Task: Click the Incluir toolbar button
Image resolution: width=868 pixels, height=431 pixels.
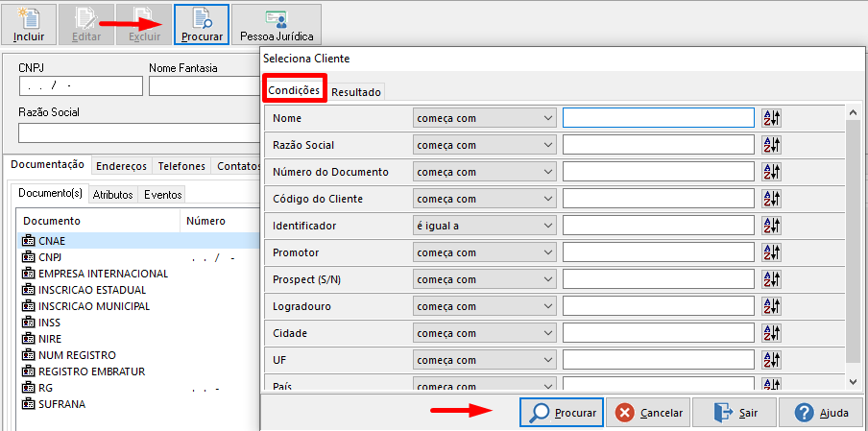Action: tap(29, 24)
